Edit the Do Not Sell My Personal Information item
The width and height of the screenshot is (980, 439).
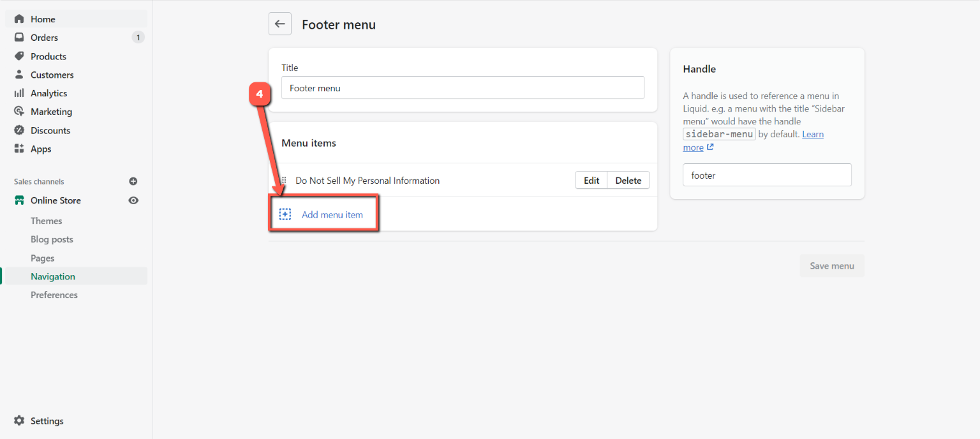(x=591, y=181)
